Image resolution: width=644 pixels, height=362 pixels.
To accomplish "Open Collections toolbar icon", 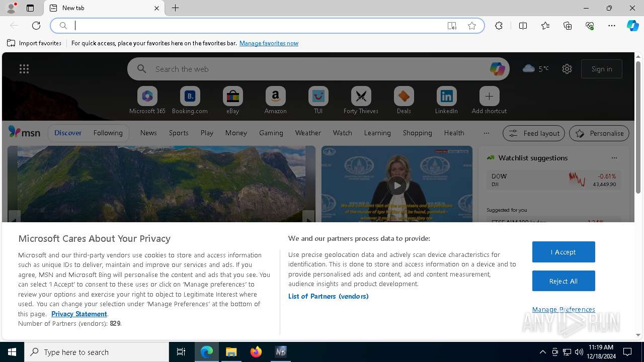I will 568,26.
